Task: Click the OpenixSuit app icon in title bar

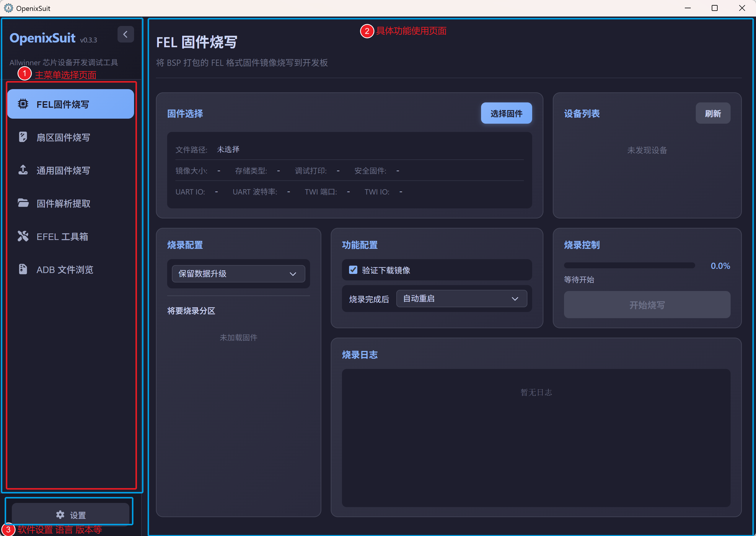Action: tap(8, 8)
